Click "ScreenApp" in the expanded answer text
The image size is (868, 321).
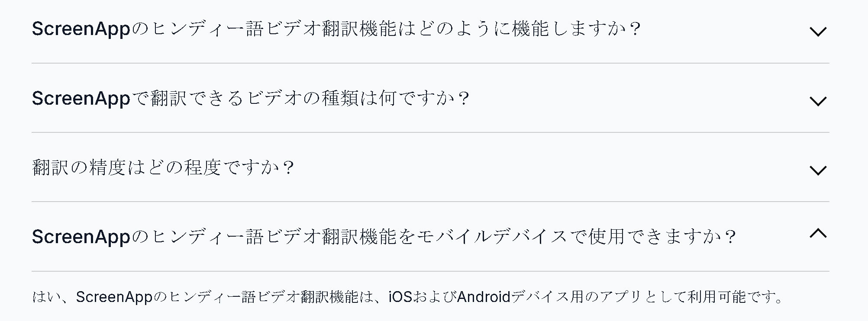(x=114, y=297)
